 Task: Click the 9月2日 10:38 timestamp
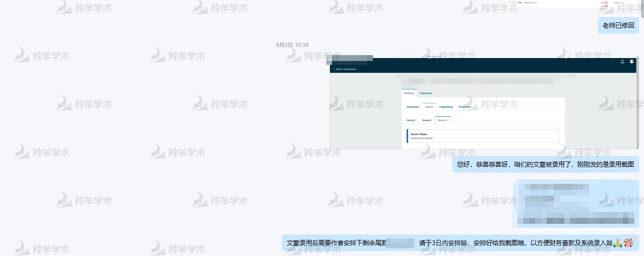pyautogui.click(x=292, y=45)
